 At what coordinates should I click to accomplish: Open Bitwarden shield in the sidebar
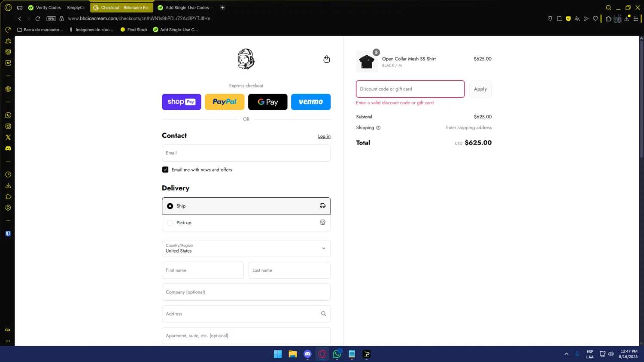[8, 234]
